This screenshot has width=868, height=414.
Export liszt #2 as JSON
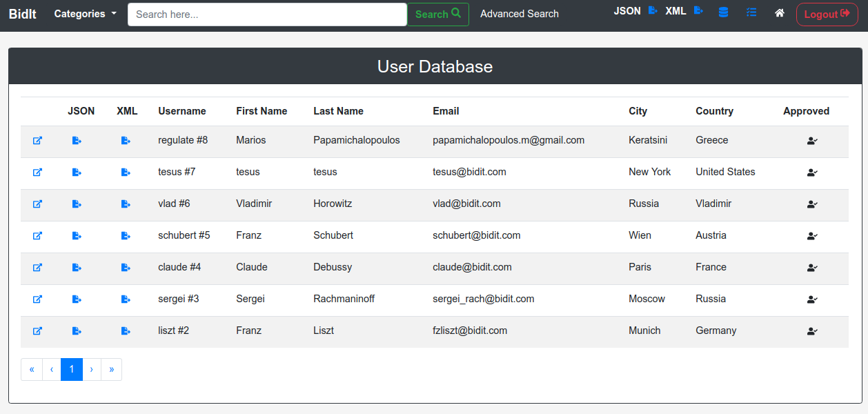click(x=77, y=331)
